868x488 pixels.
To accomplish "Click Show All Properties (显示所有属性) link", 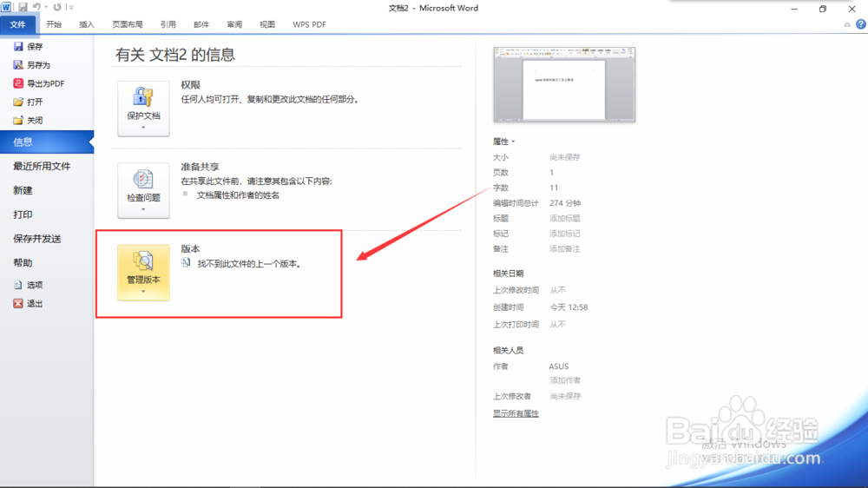I will pos(516,414).
